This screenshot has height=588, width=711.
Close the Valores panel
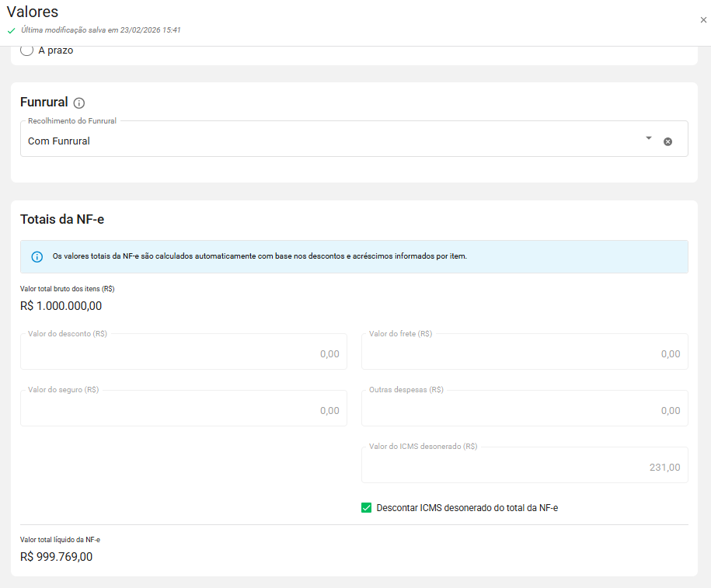(703, 20)
